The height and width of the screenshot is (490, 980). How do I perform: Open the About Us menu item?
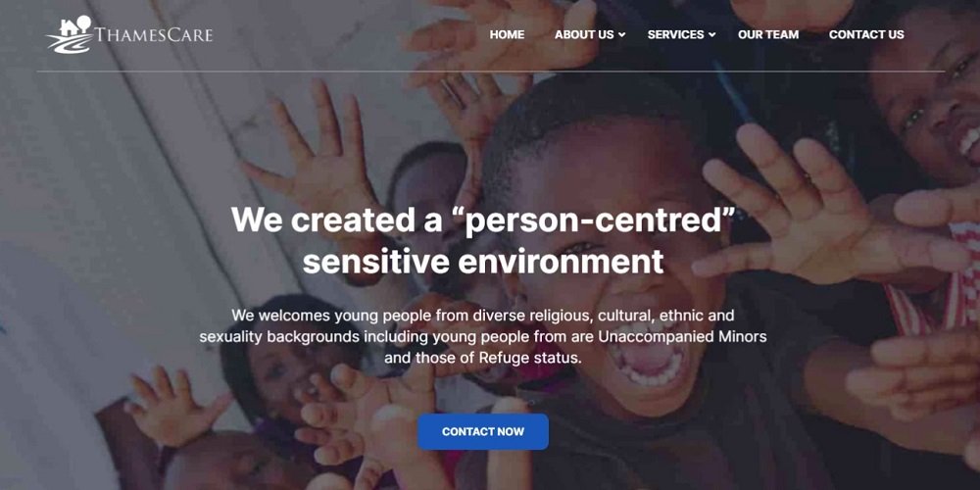tap(584, 35)
